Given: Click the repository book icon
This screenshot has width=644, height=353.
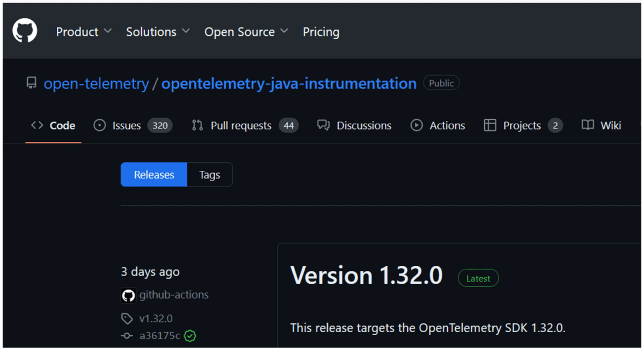Looking at the screenshot, I should (x=32, y=83).
